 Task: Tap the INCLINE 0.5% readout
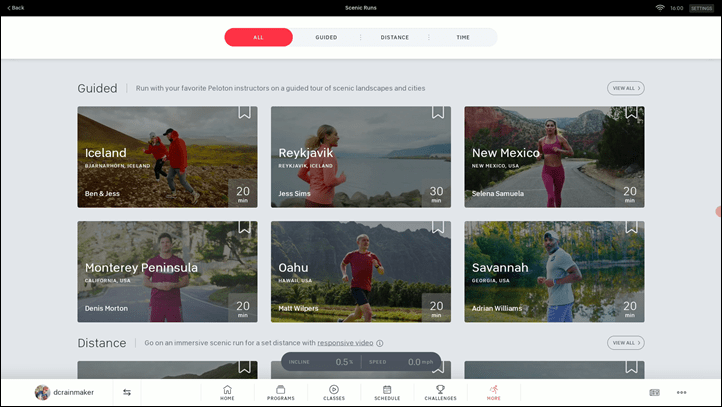coord(321,362)
